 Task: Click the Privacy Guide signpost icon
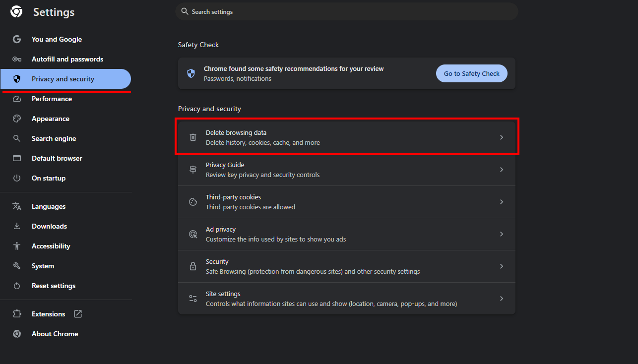[193, 170]
